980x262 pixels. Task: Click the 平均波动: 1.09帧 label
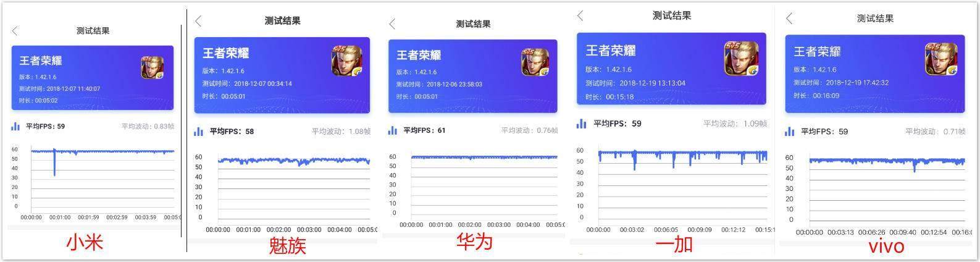coord(735,124)
